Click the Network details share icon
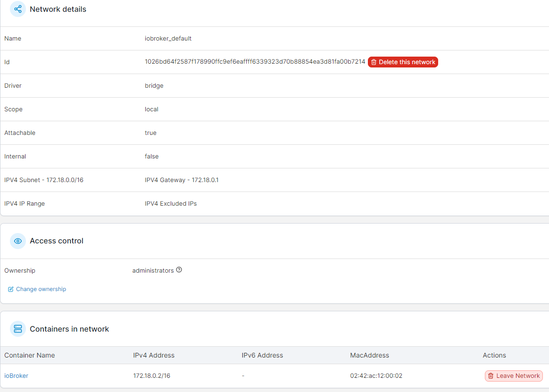The height and width of the screenshot is (392, 549). pos(18,9)
